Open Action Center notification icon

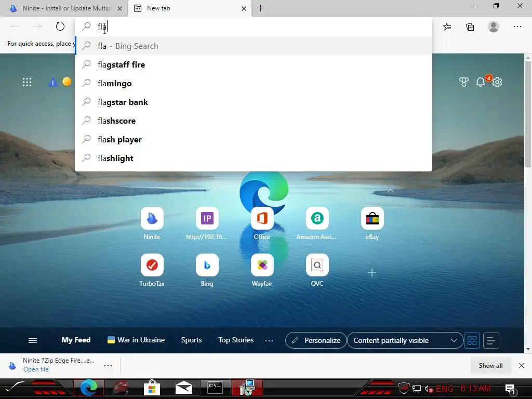point(510,389)
